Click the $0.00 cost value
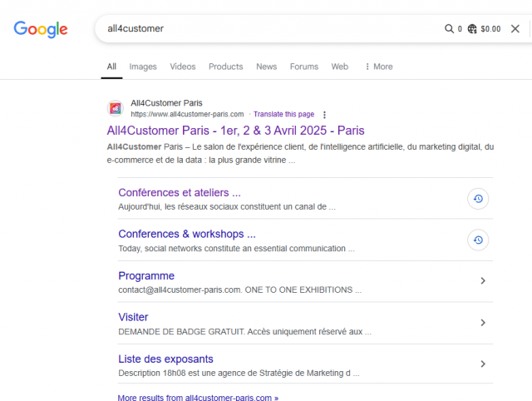The image size is (532, 401). click(x=490, y=29)
